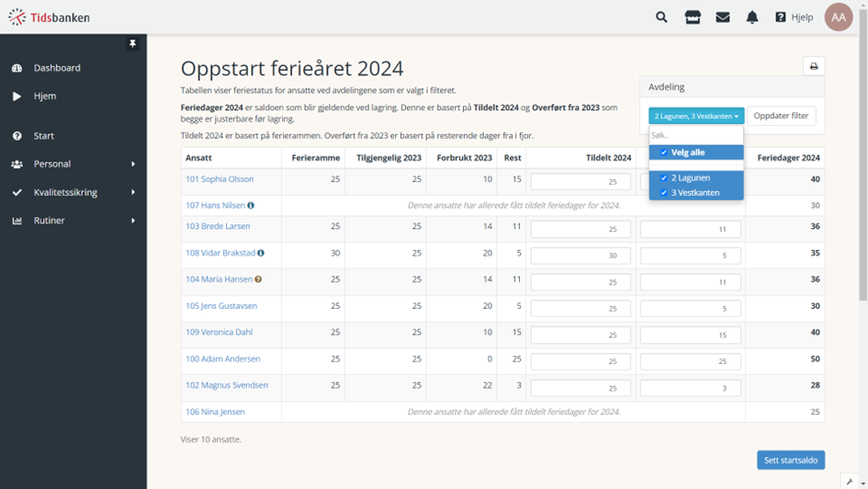
Task: Open employee 105 Jens Gustavsen
Action: click(x=220, y=306)
